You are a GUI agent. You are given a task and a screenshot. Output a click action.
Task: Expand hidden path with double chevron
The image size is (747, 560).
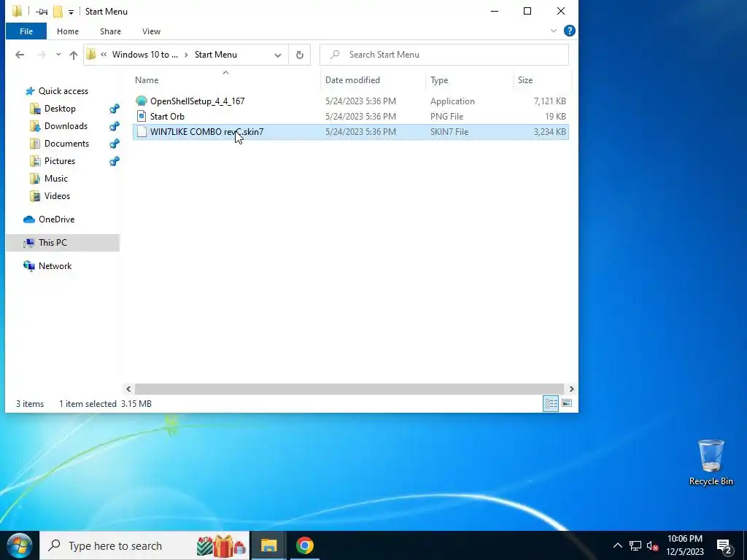pos(104,55)
